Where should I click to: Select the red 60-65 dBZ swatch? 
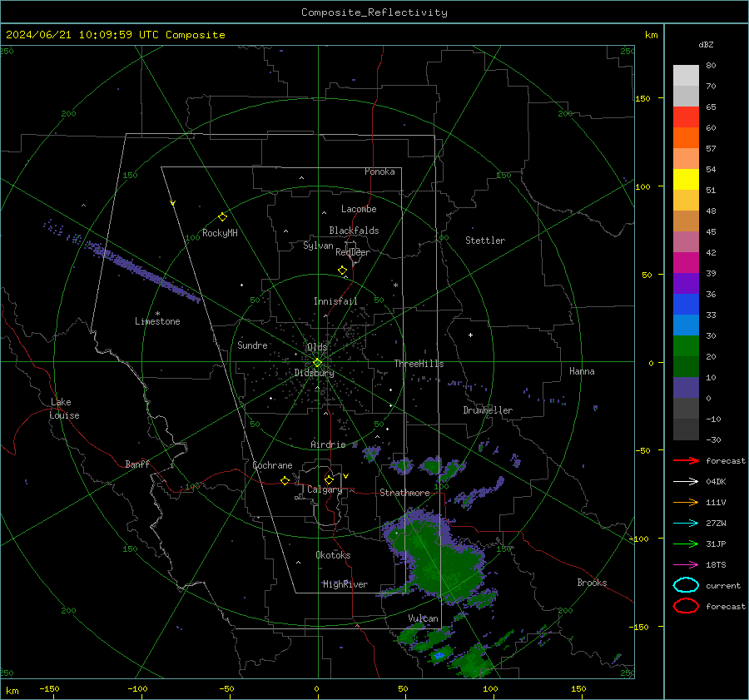pyautogui.click(x=686, y=117)
